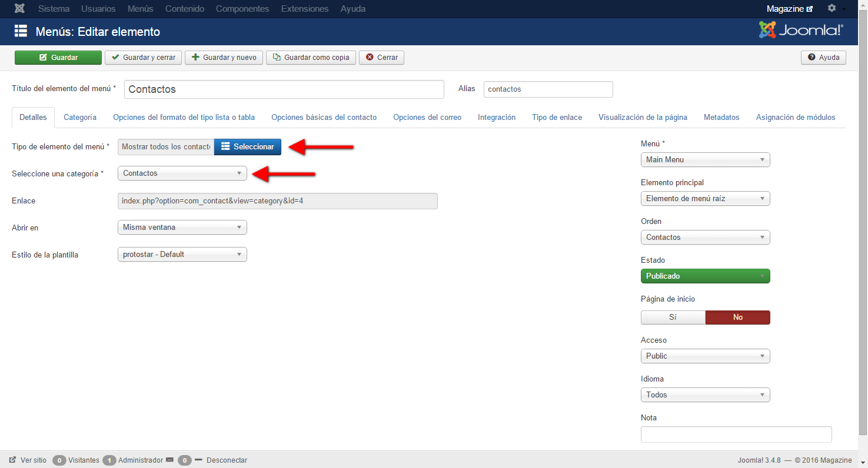
Task: Open the Componentes menu
Action: 242,9
